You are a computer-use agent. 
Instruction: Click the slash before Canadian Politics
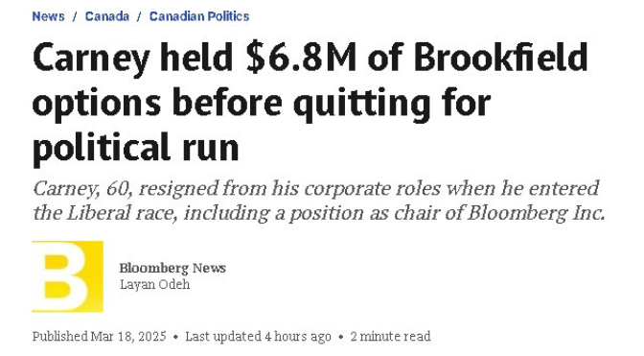point(139,16)
